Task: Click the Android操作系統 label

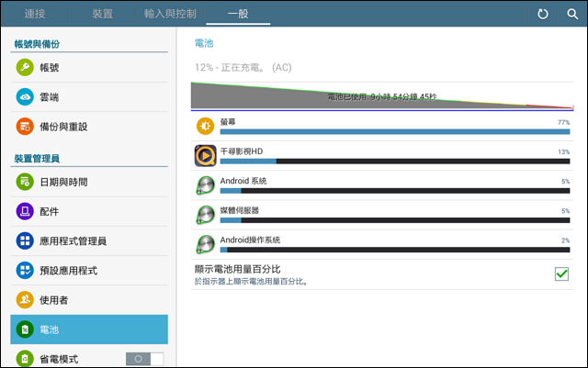Action: pyautogui.click(x=250, y=240)
